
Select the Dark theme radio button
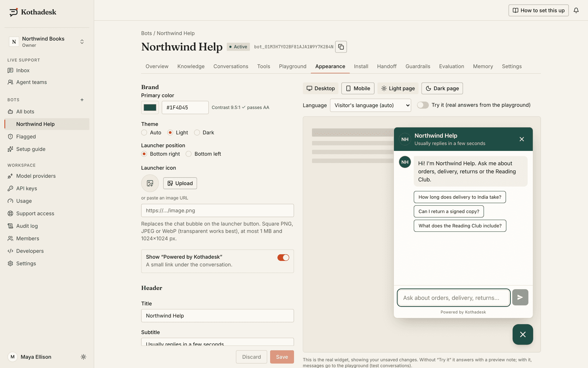coord(197,132)
